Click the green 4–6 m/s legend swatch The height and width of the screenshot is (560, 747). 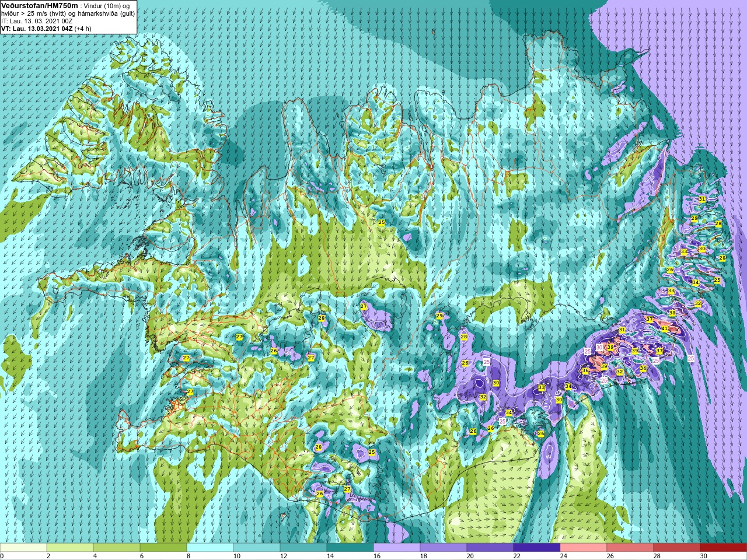tap(117, 548)
